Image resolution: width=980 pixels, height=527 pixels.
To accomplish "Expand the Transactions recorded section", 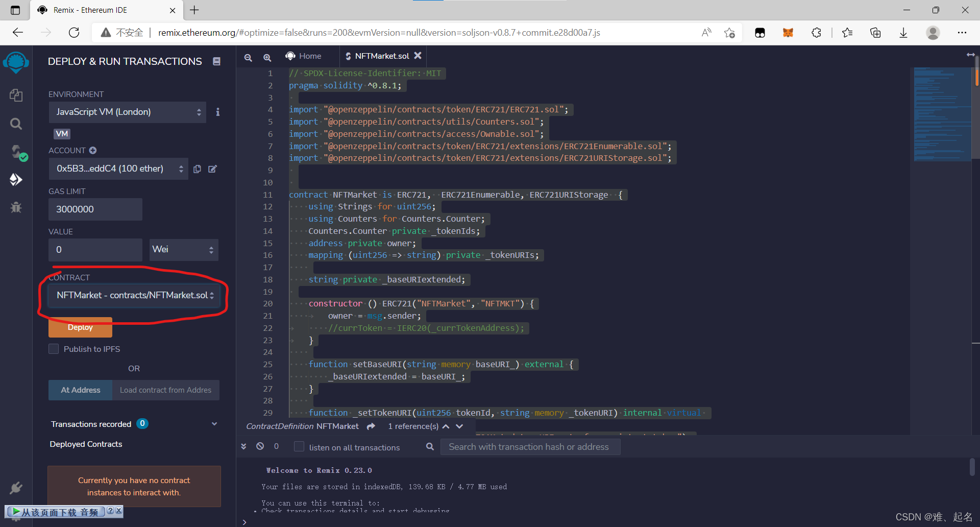I will click(214, 424).
